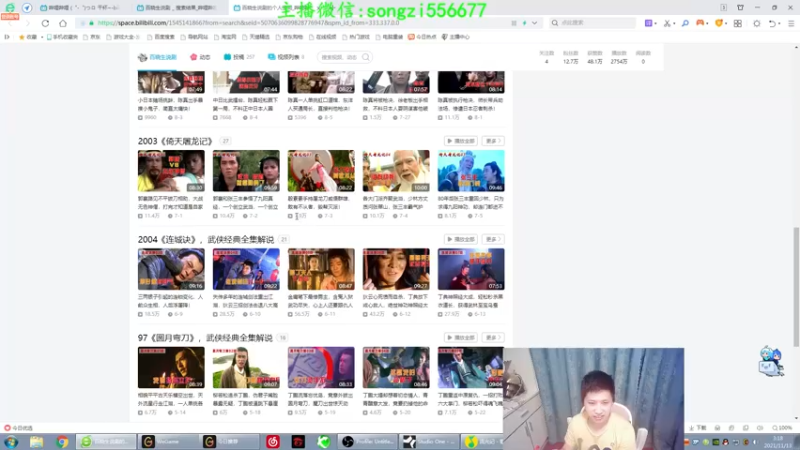Open the 视频列表 tab
This screenshot has height=450, width=800.
click(286, 57)
